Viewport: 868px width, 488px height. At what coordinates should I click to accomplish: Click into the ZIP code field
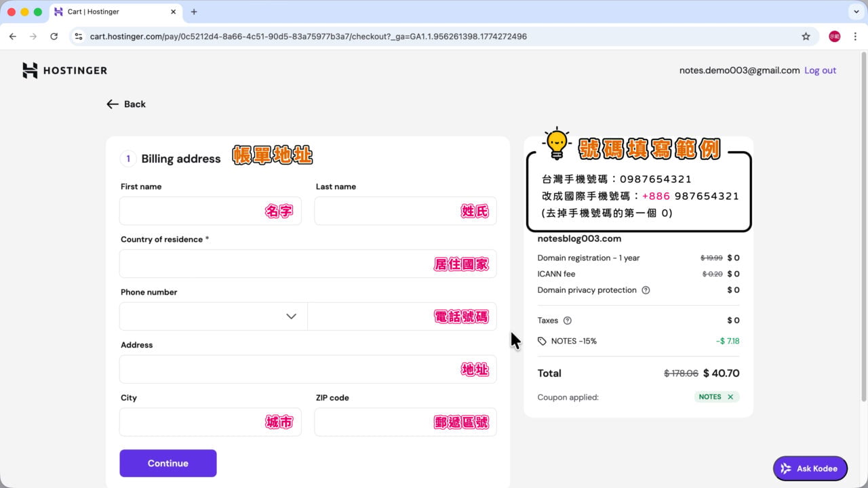pyautogui.click(x=406, y=422)
